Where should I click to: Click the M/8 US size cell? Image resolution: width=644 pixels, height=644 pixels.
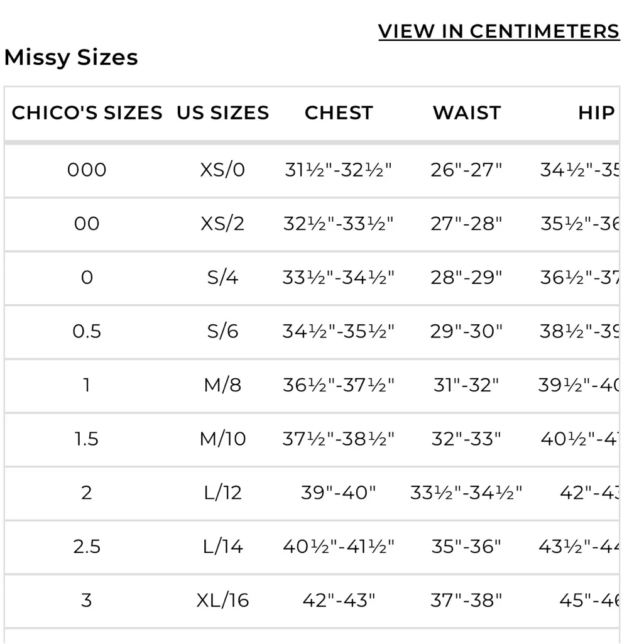(x=222, y=385)
